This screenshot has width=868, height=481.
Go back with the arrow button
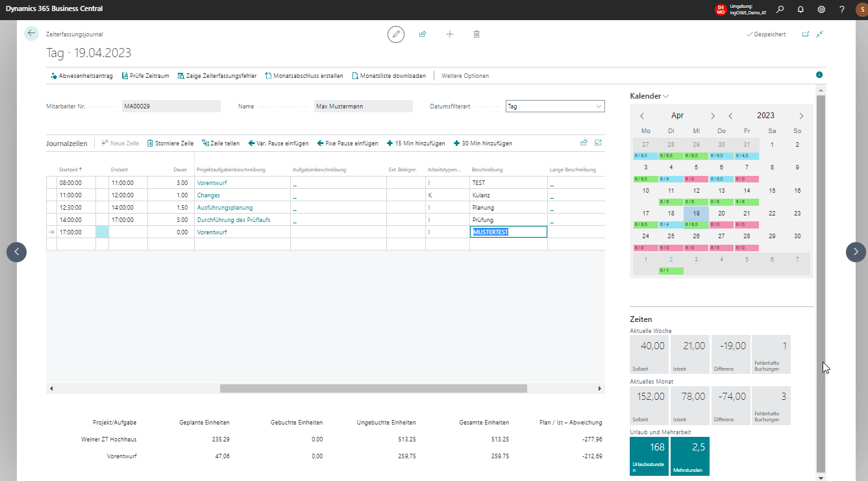click(31, 33)
